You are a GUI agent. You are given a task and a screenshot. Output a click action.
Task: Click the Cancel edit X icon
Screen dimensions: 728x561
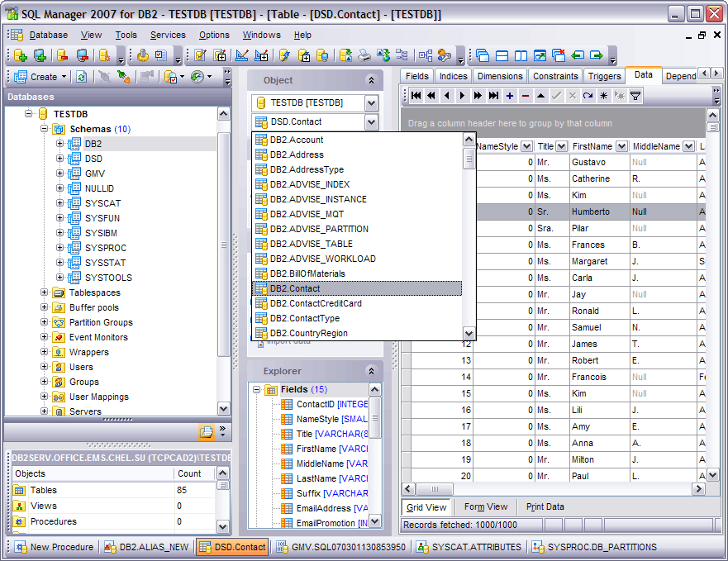573,96
